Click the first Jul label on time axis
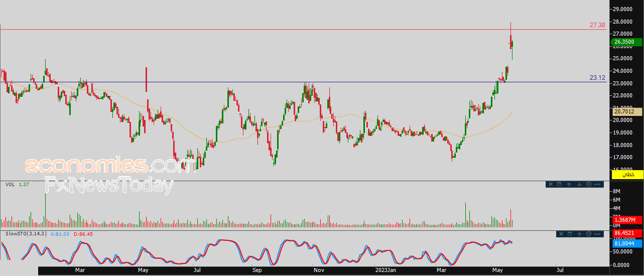Image resolution: width=644 pixels, height=276 pixels. pyautogui.click(x=197, y=270)
